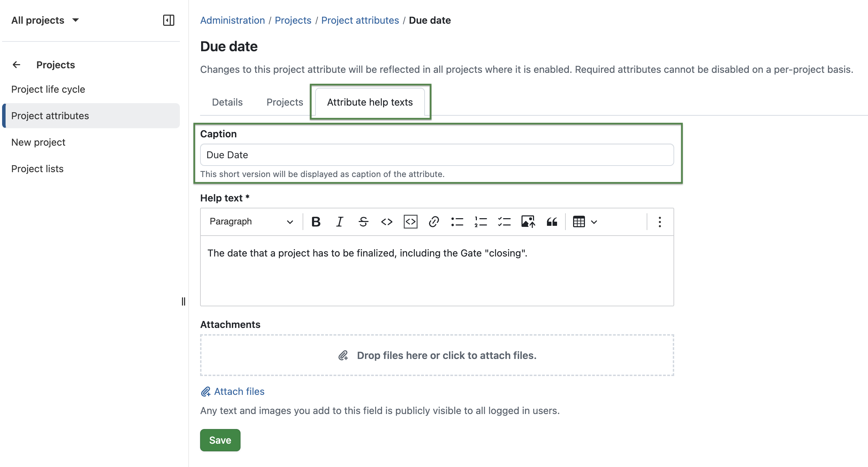Image resolution: width=868 pixels, height=467 pixels.
Task: Open the All projects dropdown
Action: [x=45, y=20]
